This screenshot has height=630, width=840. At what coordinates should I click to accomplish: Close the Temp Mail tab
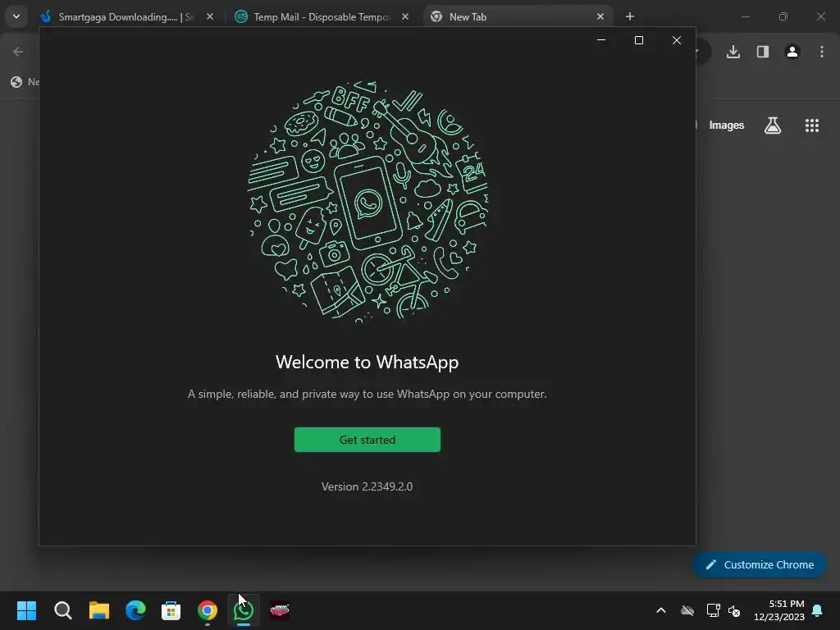(x=405, y=16)
